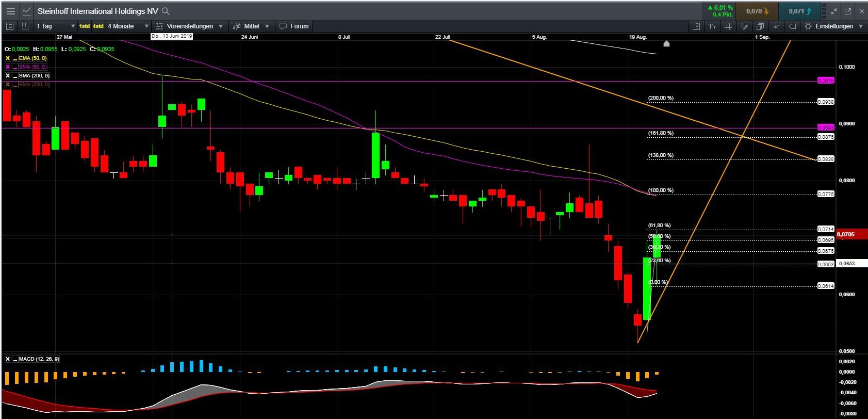
Task: Click the MACD (12, 26, 9) label
Action: [39, 359]
